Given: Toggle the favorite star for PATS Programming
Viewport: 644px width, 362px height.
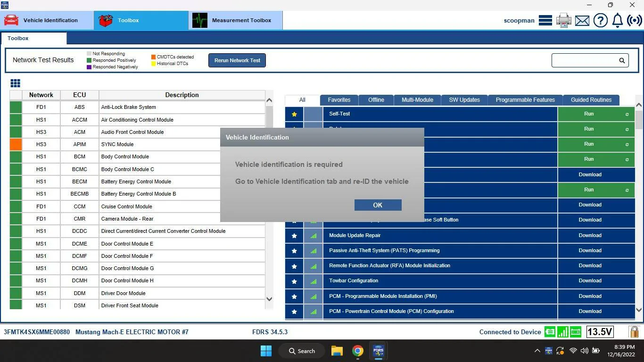Looking at the screenshot, I should point(294,251).
